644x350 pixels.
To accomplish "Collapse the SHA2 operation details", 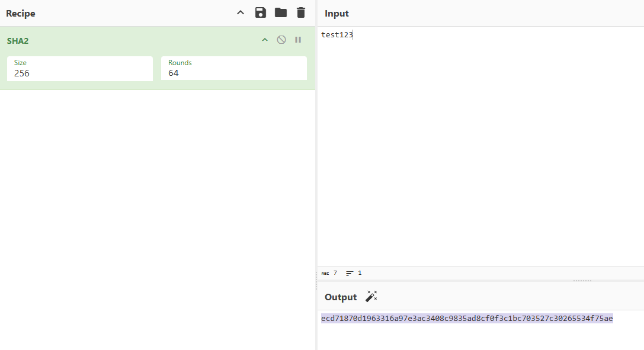I will click(265, 40).
